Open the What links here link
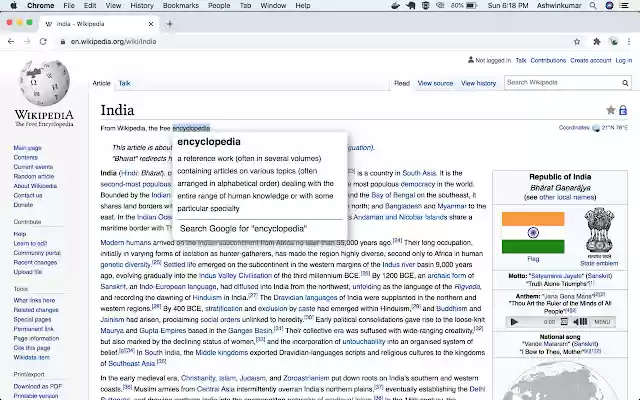This screenshot has height=400, width=640. pyautogui.click(x=34, y=300)
